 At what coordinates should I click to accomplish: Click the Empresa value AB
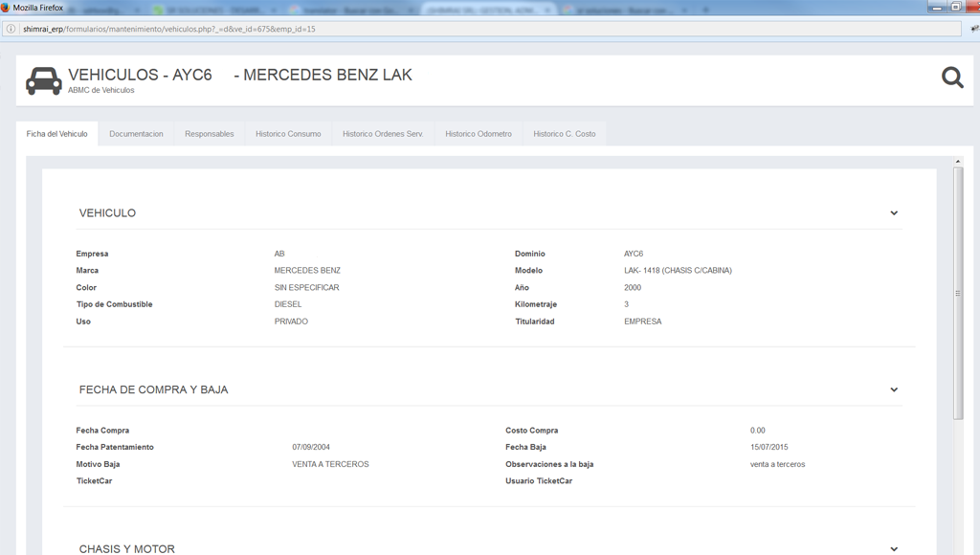(279, 254)
